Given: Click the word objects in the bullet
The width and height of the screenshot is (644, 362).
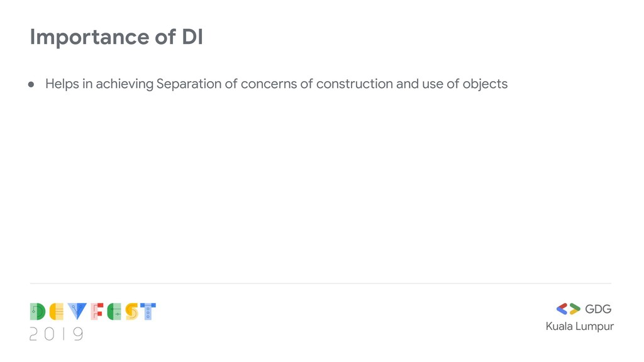Looking at the screenshot, I should (x=485, y=84).
